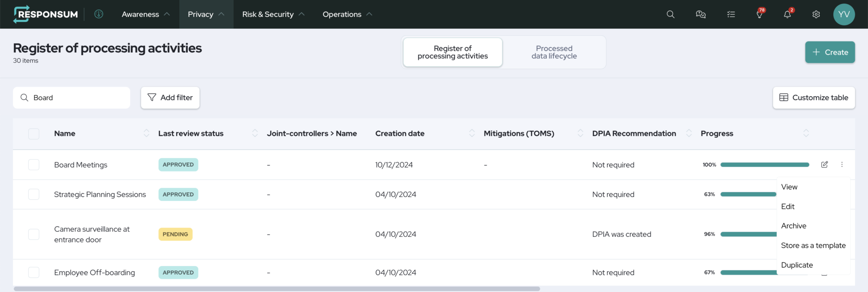
Task: Select the Board Meetings row checkbox
Action: 34,165
